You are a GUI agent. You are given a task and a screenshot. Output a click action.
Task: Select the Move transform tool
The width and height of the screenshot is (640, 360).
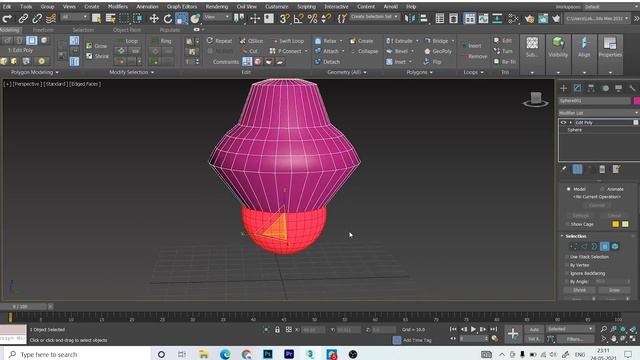[x=154, y=18]
